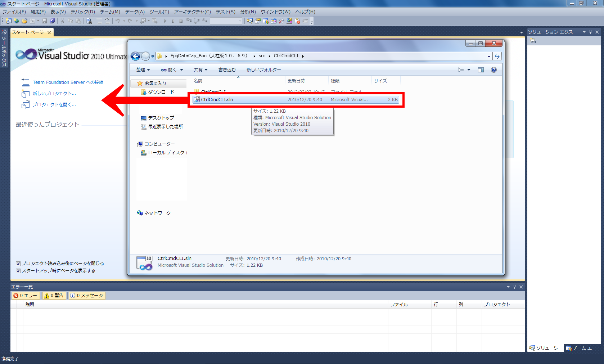This screenshot has width=604, height=364.
Task: Click the Toolbox hammer-and-wrench toolbar icon
Action: click(x=281, y=21)
